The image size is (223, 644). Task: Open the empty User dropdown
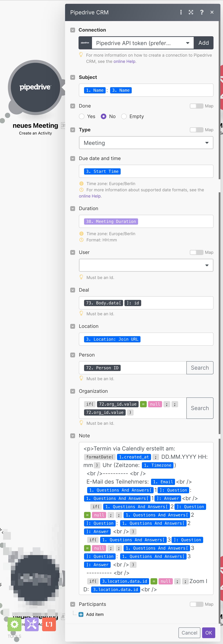point(146,265)
